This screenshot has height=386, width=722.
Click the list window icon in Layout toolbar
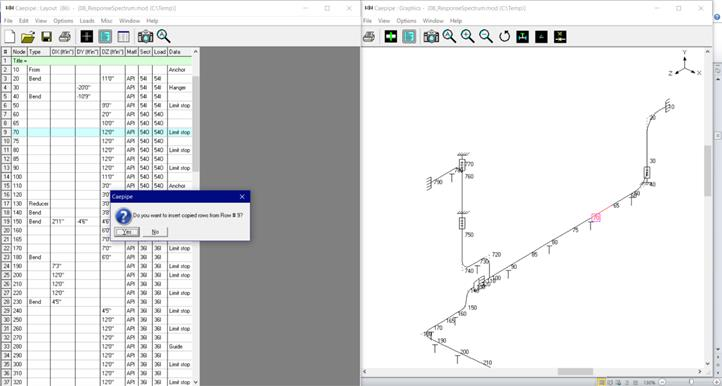tap(123, 36)
